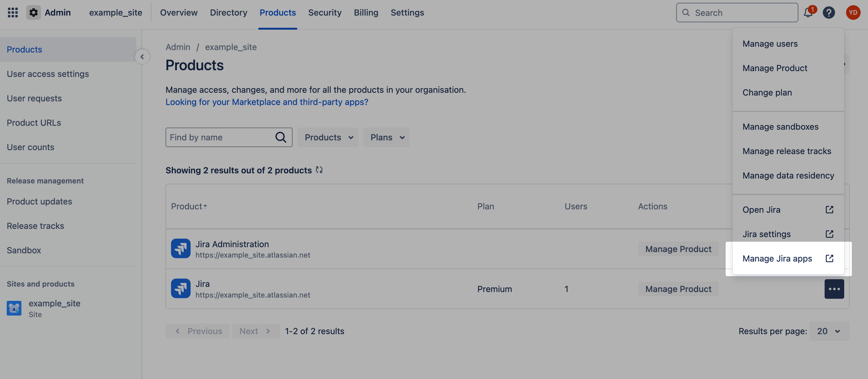
Task: Click the external link icon beside Manage Jira apps
Action: (830, 258)
